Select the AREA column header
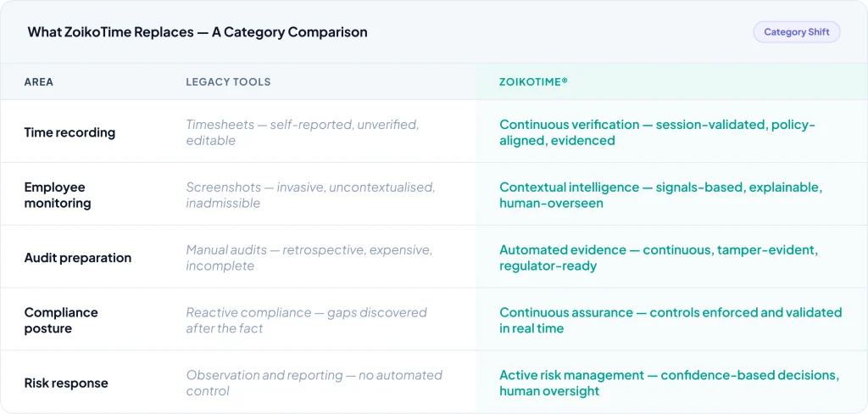Viewport: 868px width, 414px height. 39,82
